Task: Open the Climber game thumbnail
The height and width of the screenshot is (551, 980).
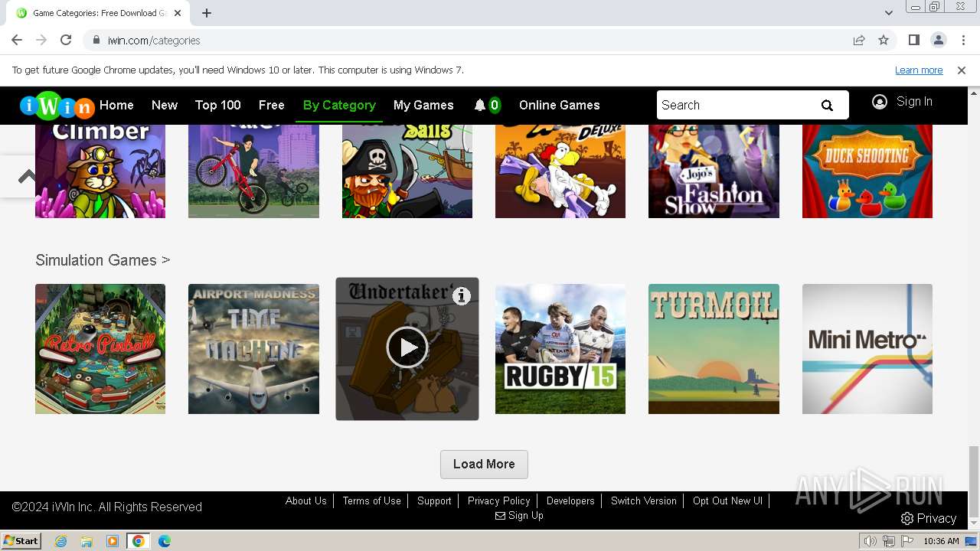Action: click(x=100, y=171)
